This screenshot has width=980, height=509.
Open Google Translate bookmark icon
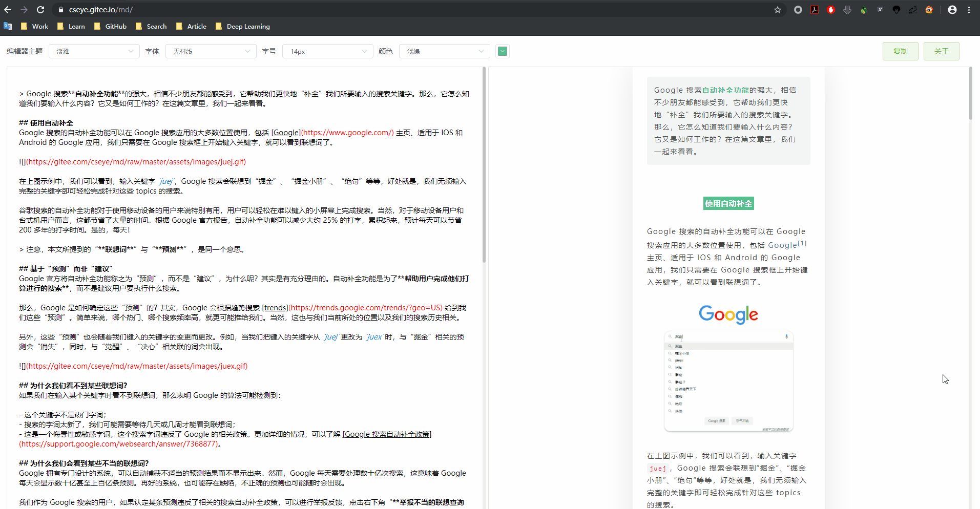[8, 26]
